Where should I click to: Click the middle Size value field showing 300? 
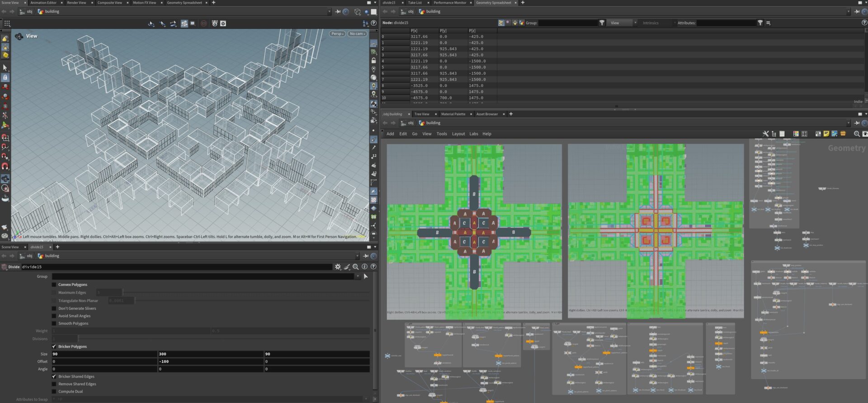click(x=210, y=354)
